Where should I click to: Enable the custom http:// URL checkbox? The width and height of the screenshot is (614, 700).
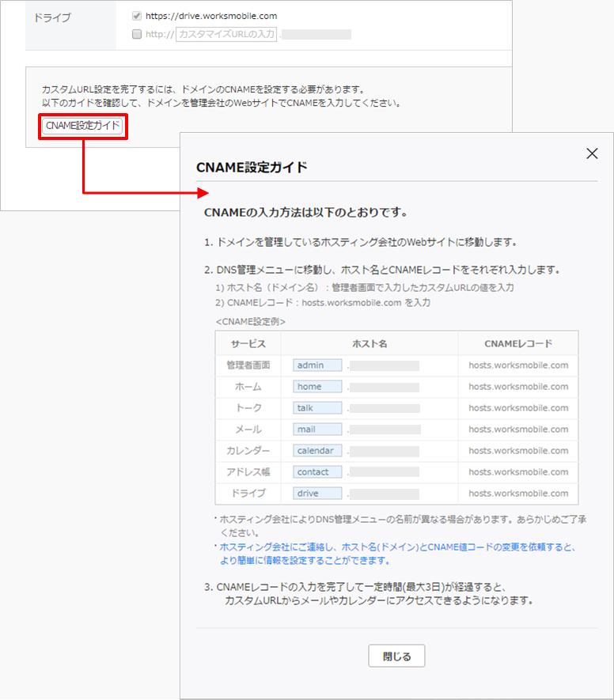137,34
